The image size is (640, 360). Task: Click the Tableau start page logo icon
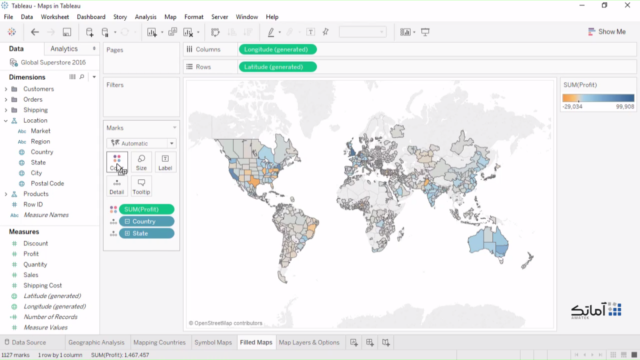pyautogui.click(x=12, y=32)
